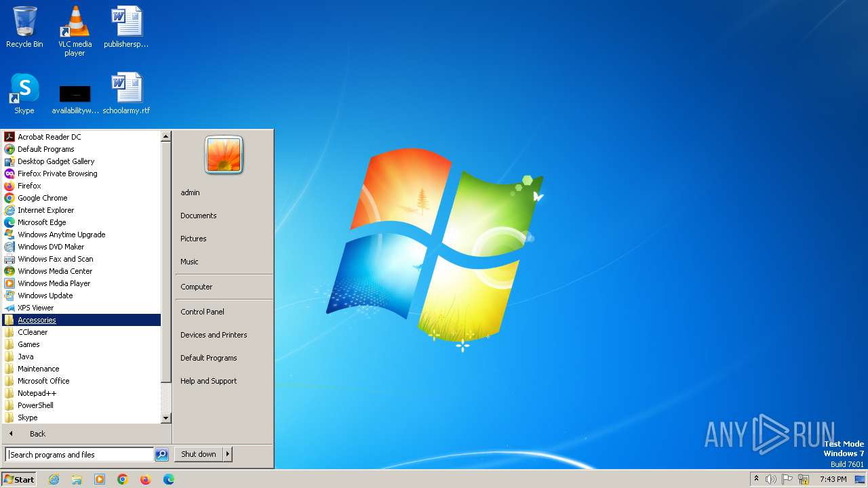Open Microsoft Edge from the taskbar
The height and width of the screenshot is (488, 868).
[x=169, y=479]
